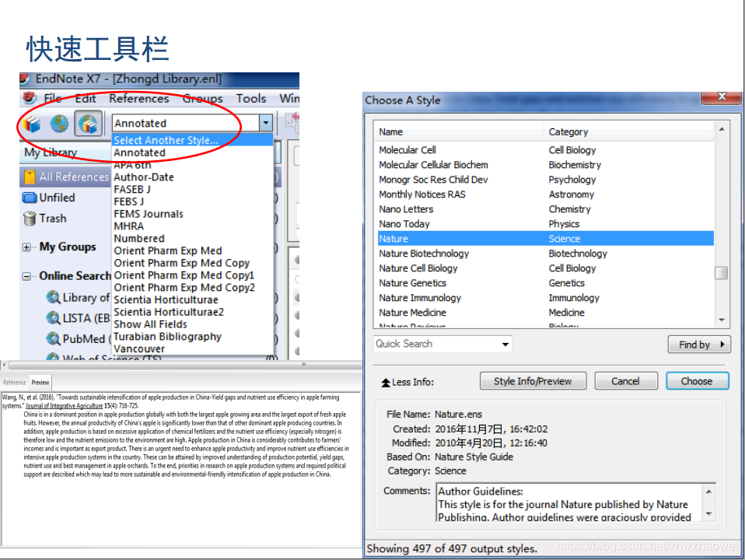Screen dimensions: 745x560
Task: Select FEBS J style
Action: pos(192,201)
